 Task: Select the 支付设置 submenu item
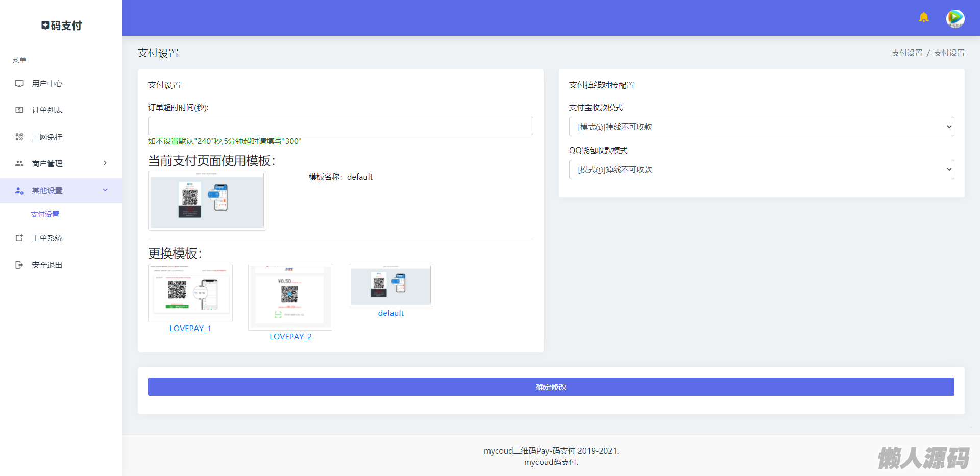pos(45,214)
